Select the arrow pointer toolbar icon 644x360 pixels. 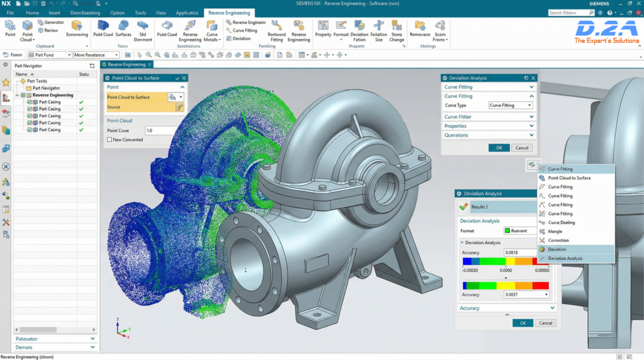coord(140,55)
